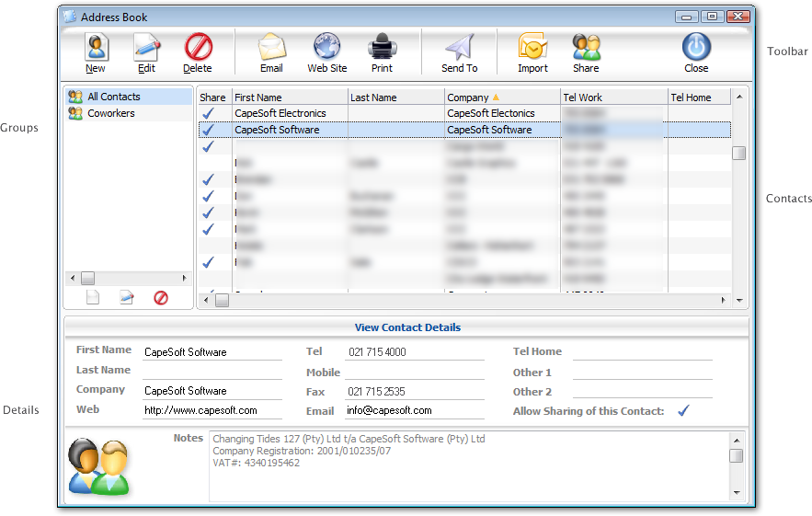Screen dimensions: 812x516
Task: Toggle Share checkmark for CapeSoft Software row
Action: pos(209,130)
